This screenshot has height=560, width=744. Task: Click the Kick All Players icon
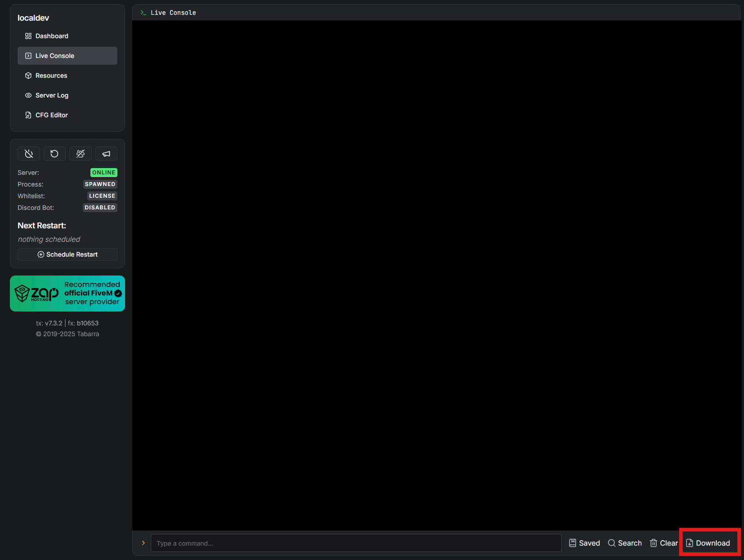(x=81, y=154)
